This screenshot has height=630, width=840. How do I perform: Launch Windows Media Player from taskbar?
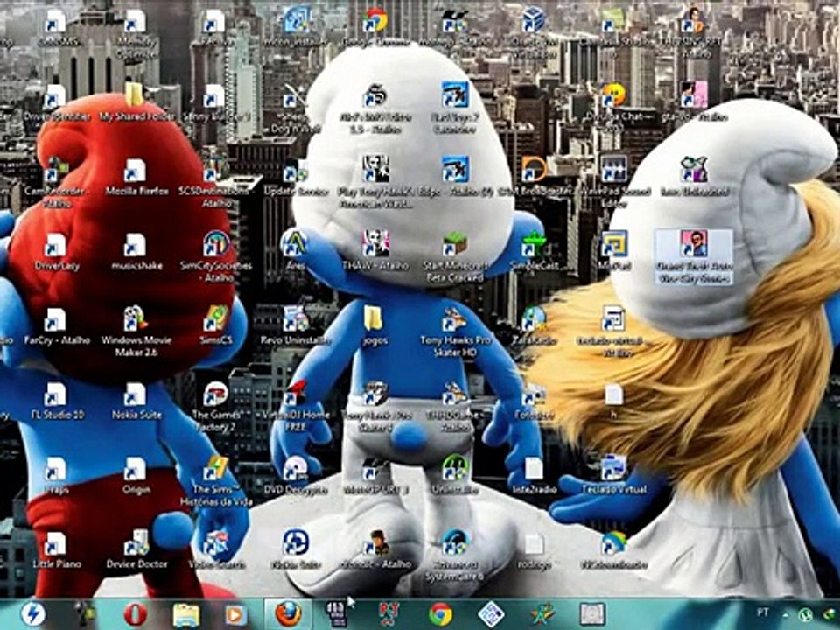point(235,614)
